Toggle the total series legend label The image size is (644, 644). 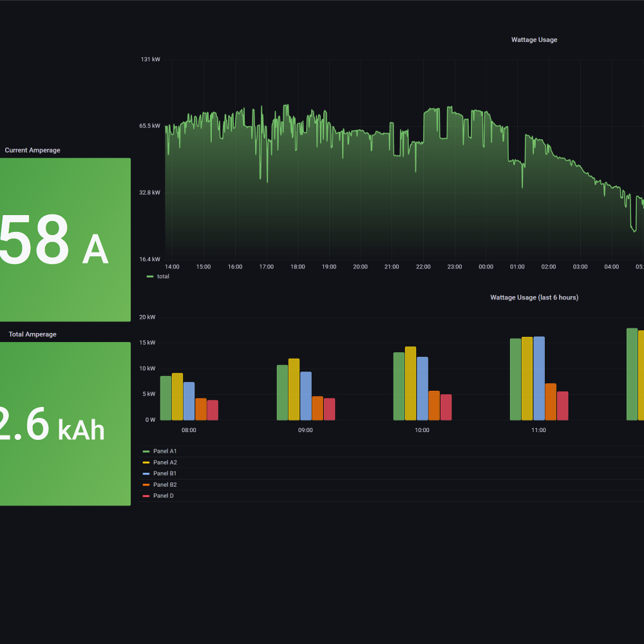[163, 276]
